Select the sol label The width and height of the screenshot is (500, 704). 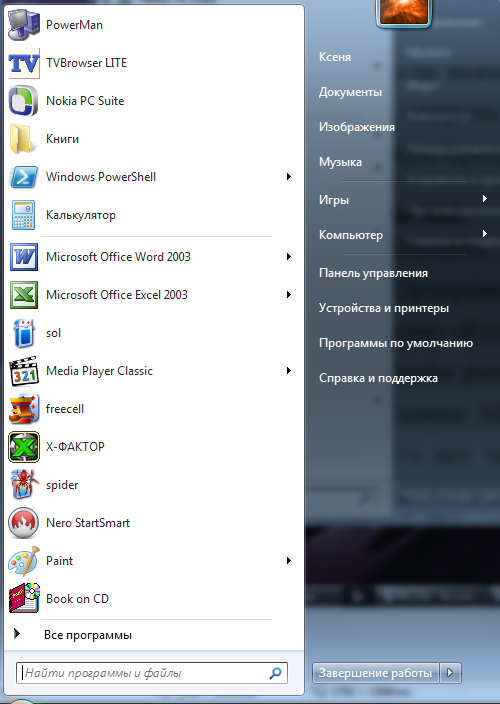(53, 333)
